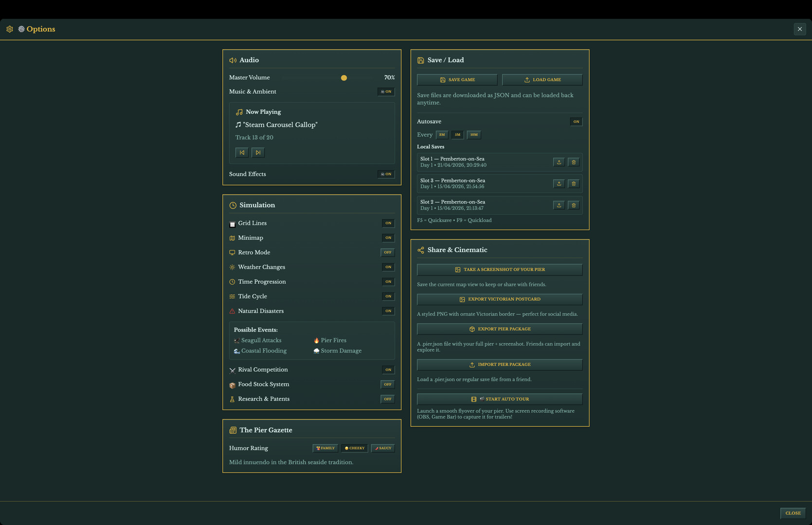The width and height of the screenshot is (812, 525).
Task: Mute Music & Ambient audio
Action: 386,92
